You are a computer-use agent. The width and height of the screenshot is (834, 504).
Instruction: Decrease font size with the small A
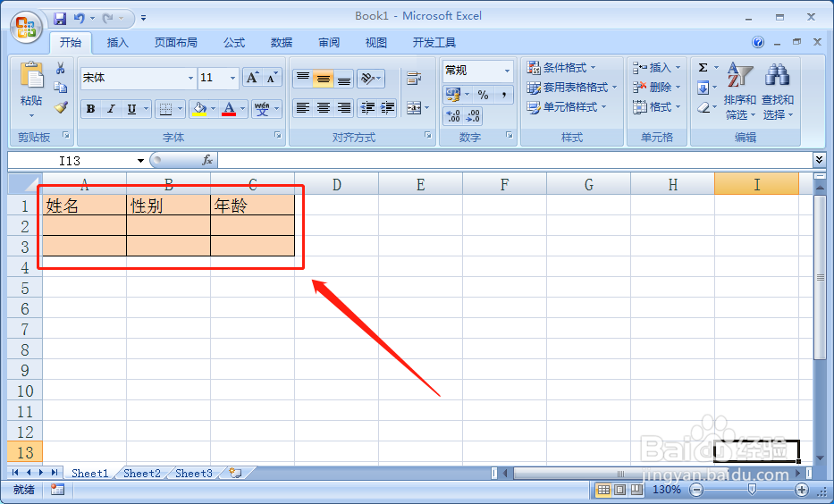[272, 78]
